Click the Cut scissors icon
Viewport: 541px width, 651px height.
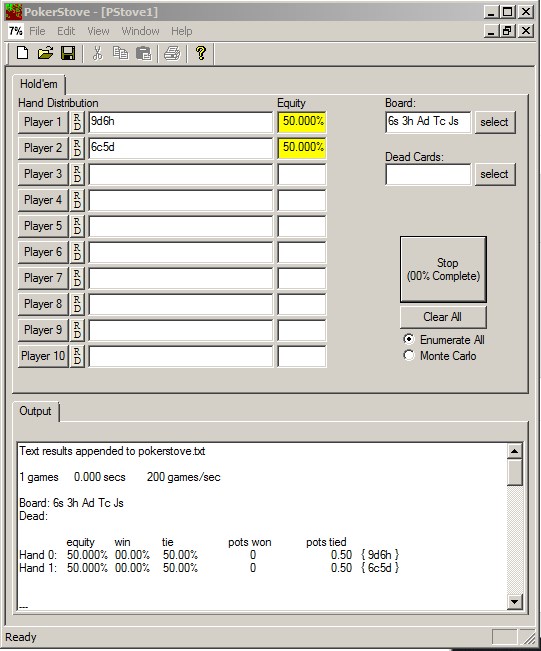point(97,53)
